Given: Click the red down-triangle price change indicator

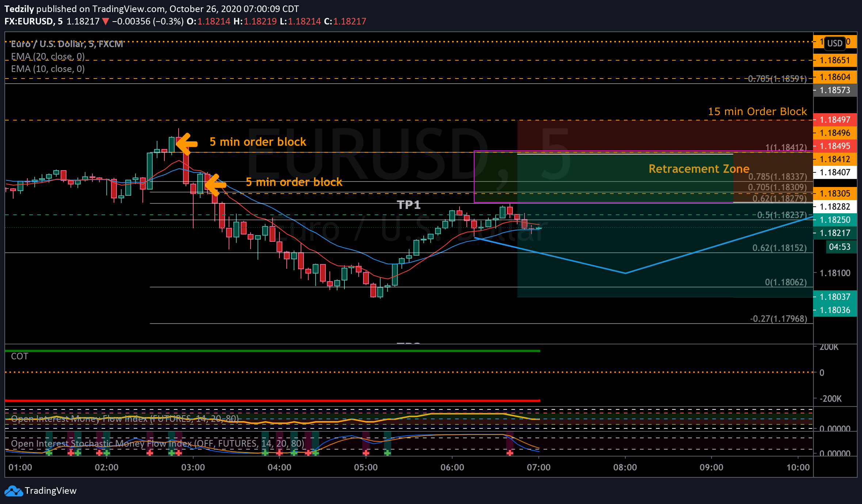Looking at the screenshot, I should click(x=106, y=22).
